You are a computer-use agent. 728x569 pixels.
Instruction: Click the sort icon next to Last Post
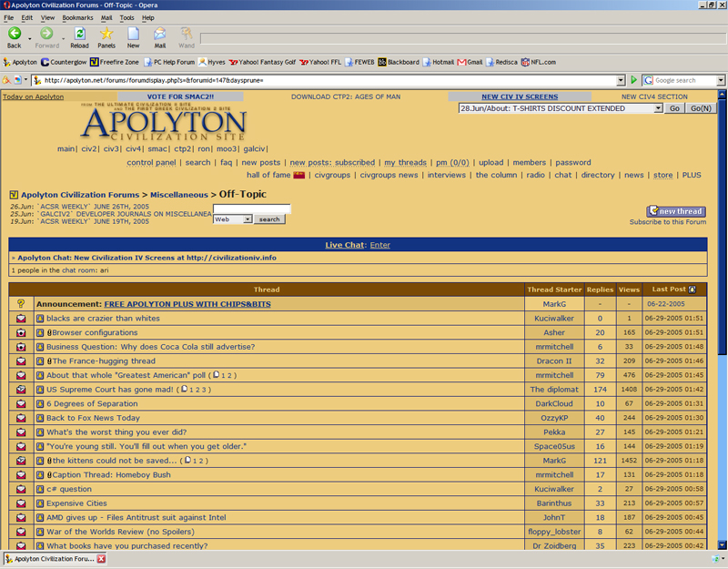pos(692,290)
